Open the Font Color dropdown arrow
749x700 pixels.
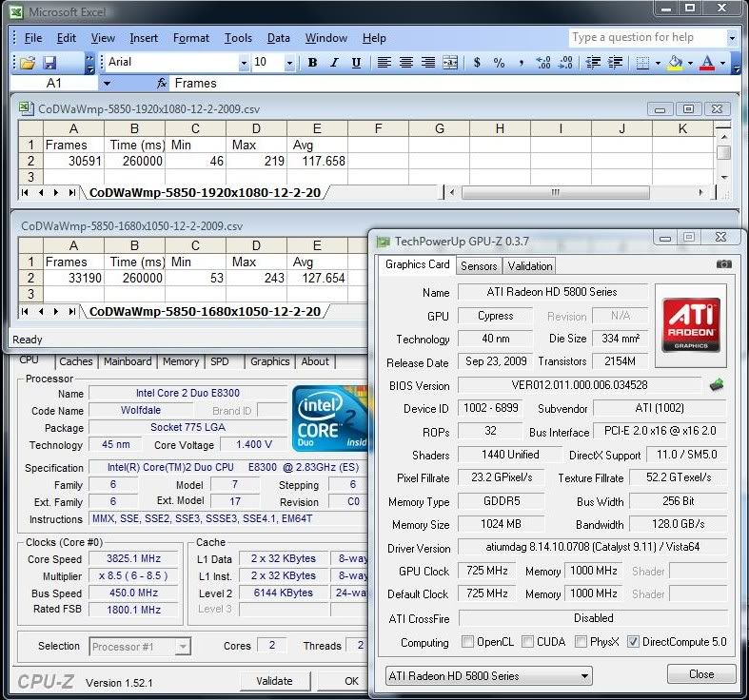pos(722,63)
